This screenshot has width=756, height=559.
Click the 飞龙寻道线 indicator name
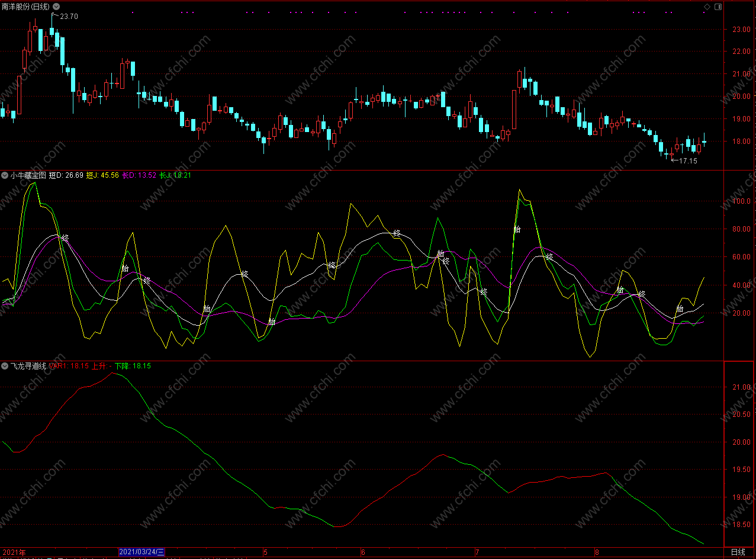click(x=28, y=366)
